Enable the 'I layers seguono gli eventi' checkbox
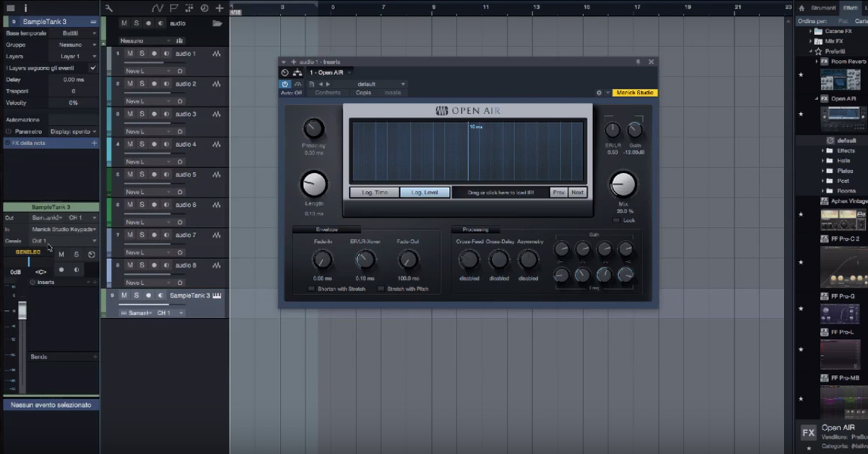Image resolution: width=868 pixels, height=454 pixels. tap(93, 68)
